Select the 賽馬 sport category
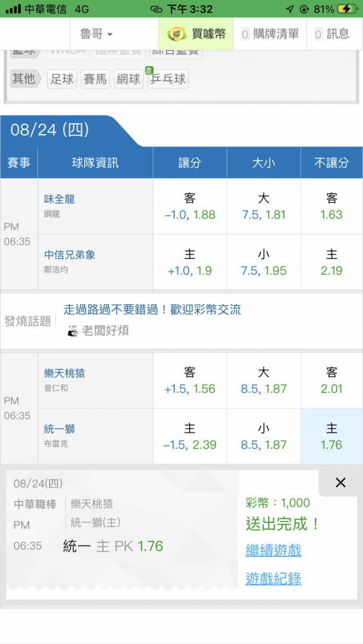Screen dimensions: 363x644 click(x=95, y=79)
